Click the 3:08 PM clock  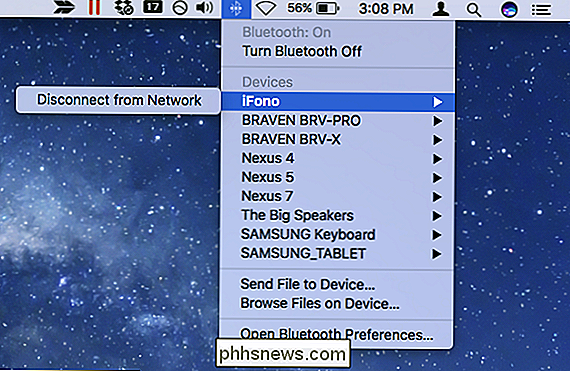386,9
